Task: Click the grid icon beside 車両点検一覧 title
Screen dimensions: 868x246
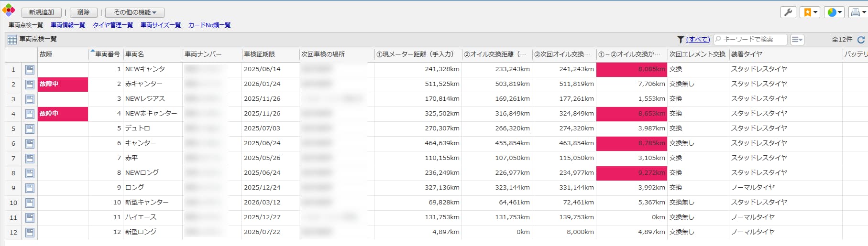Action: 12,40
